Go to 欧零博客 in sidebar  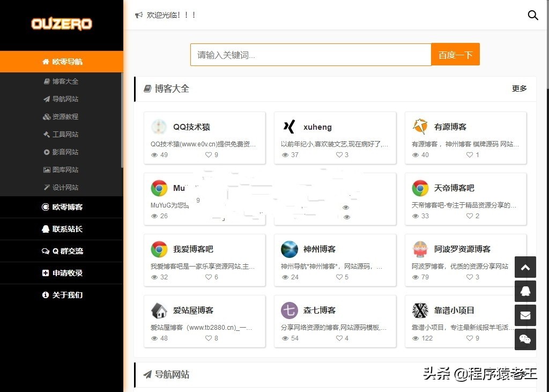62,207
